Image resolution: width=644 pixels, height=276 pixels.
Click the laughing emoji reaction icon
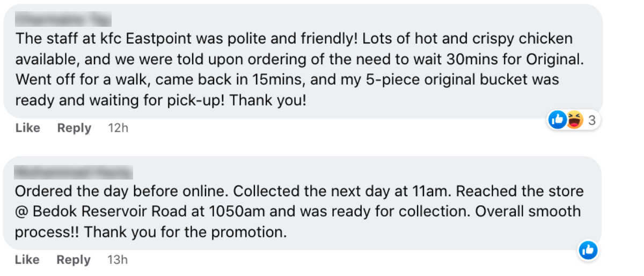click(x=574, y=121)
